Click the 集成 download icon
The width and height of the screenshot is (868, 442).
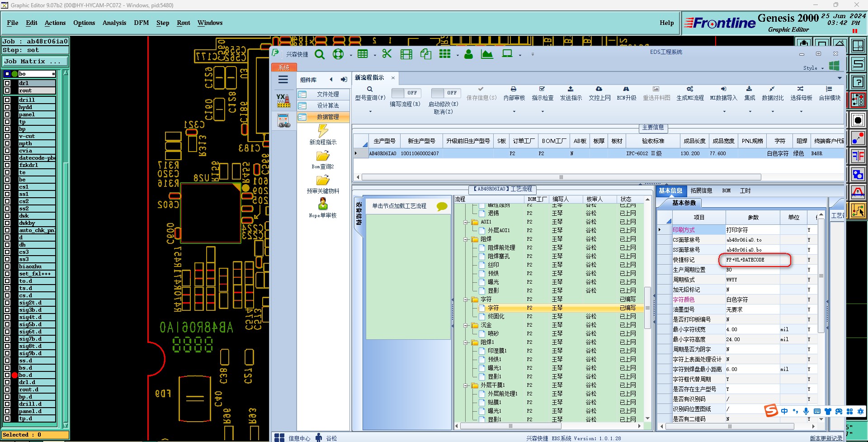[749, 89]
